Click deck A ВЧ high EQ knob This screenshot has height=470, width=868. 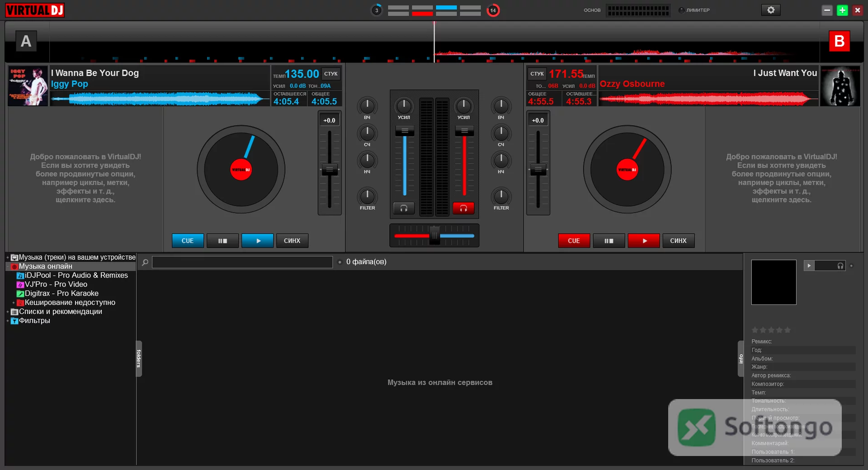(x=367, y=106)
